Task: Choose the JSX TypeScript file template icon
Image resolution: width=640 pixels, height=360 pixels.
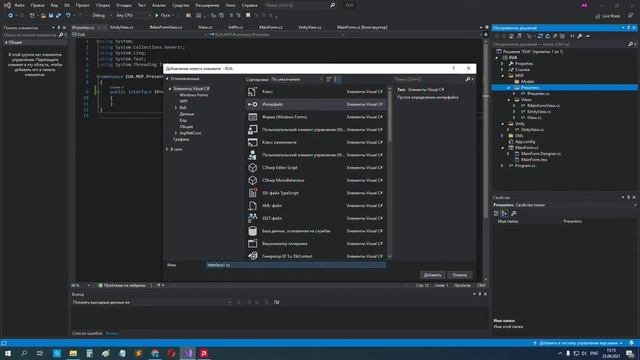Action: coord(253,193)
